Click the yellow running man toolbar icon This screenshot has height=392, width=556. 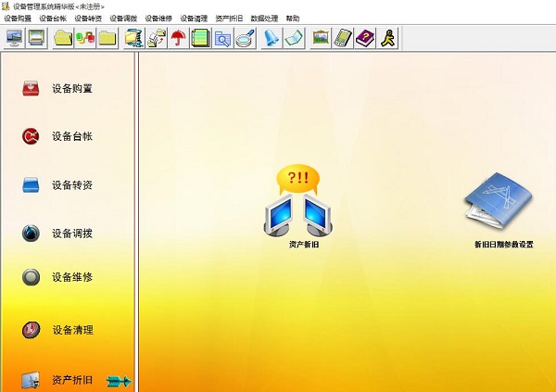(387, 38)
